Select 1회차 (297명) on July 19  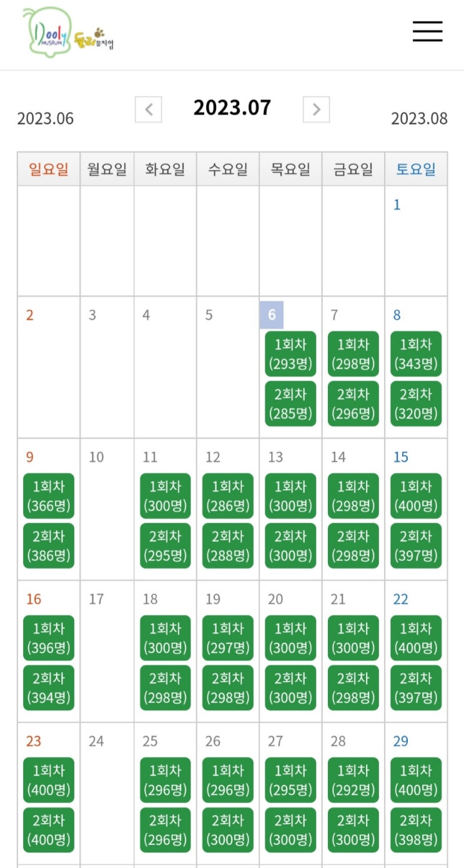tap(228, 638)
